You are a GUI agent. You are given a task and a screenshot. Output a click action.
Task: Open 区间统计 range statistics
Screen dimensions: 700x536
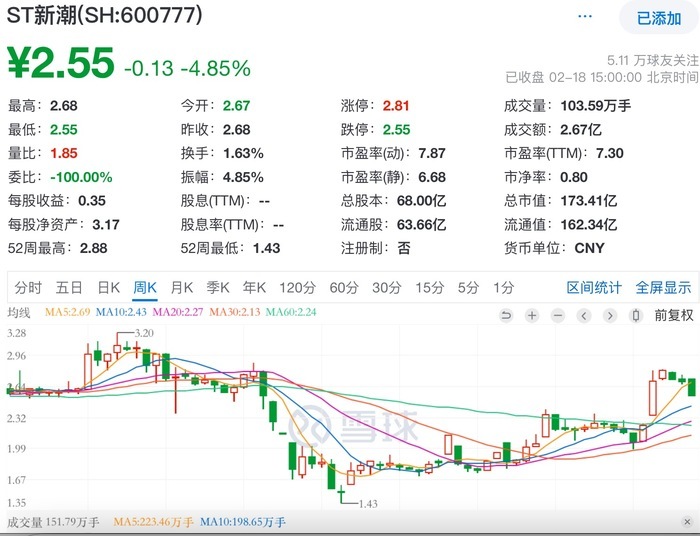(x=594, y=288)
